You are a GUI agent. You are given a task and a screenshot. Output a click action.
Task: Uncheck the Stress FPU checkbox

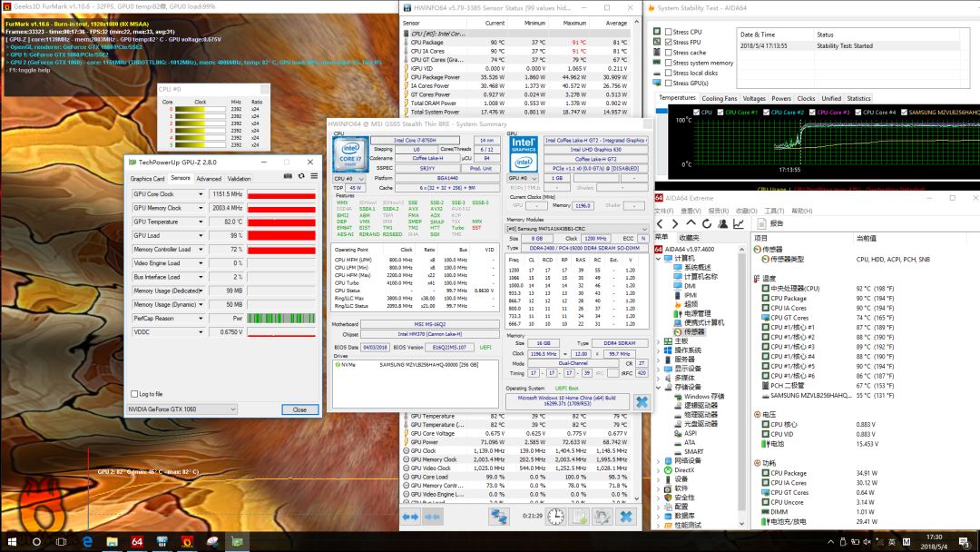[668, 42]
